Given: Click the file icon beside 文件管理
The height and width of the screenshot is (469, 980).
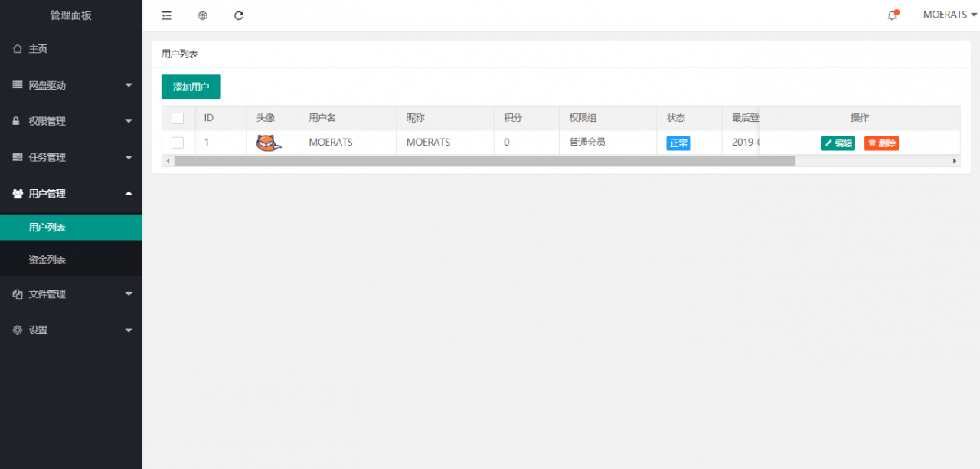Looking at the screenshot, I should (x=17, y=294).
